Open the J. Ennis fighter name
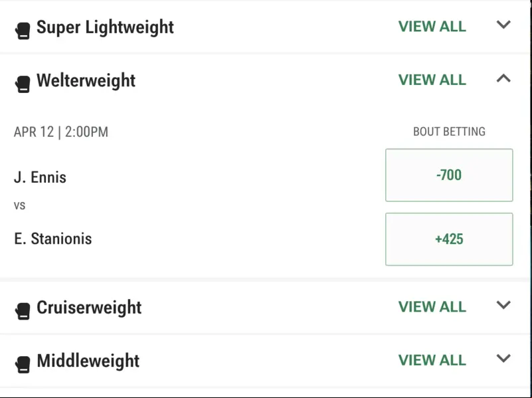 coord(40,177)
